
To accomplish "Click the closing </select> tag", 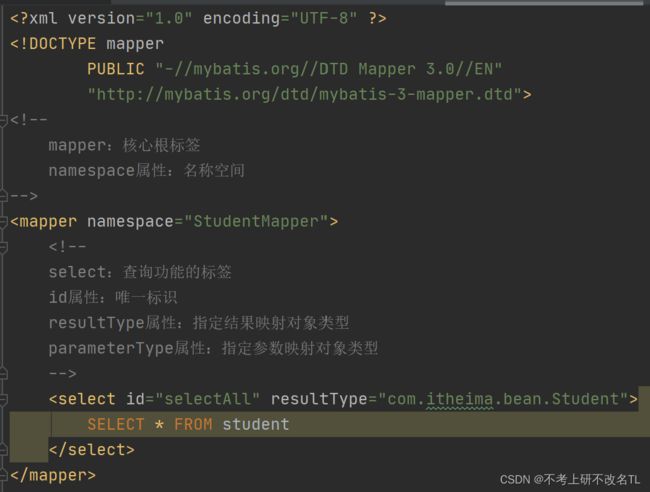I will click(92, 450).
